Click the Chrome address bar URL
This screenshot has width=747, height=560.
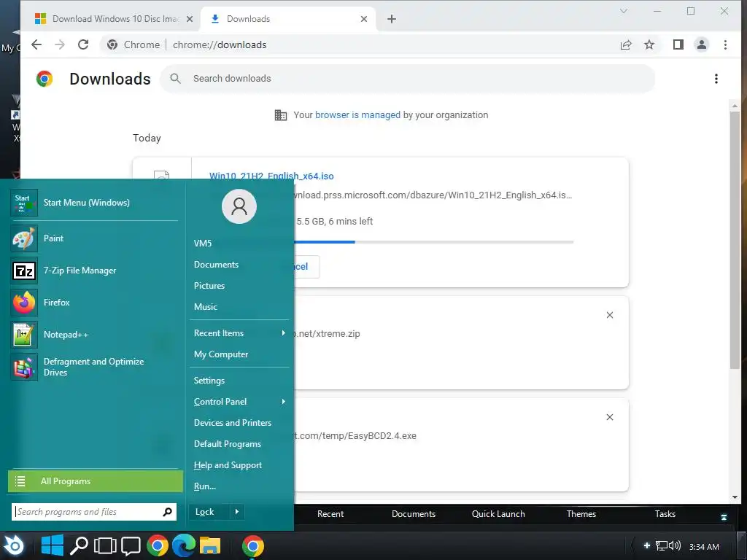[220, 44]
